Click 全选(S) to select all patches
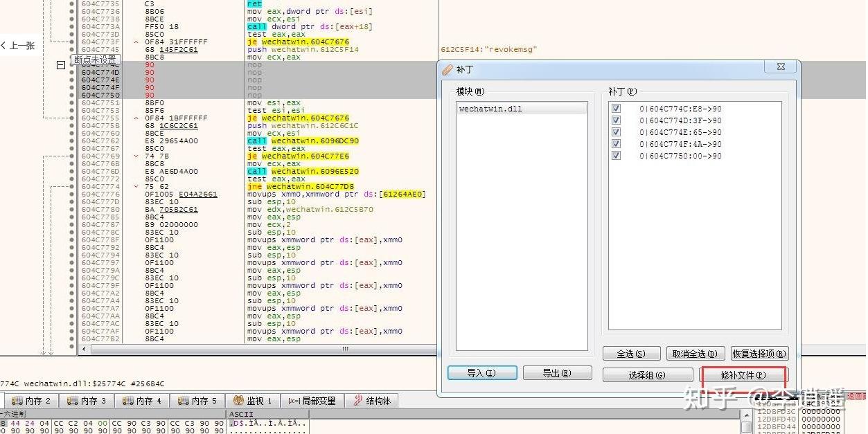Viewport: 868px width, 434px height. click(x=631, y=354)
